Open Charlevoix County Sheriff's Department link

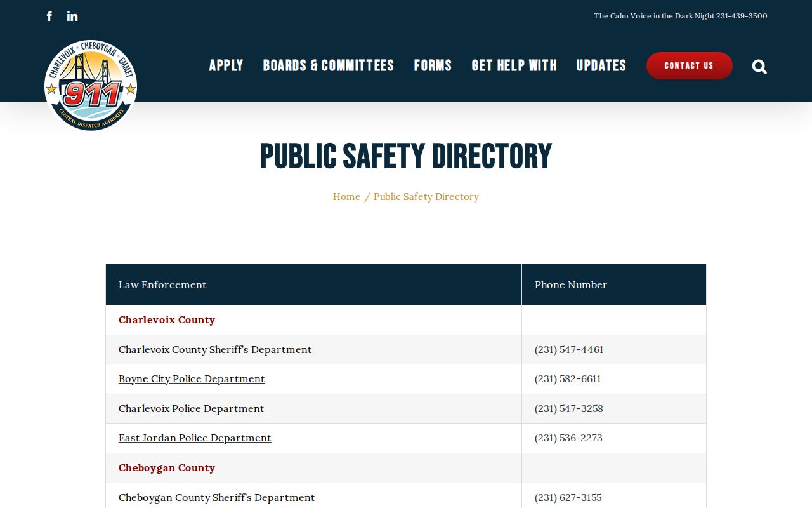pyautogui.click(x=215, y=349)
